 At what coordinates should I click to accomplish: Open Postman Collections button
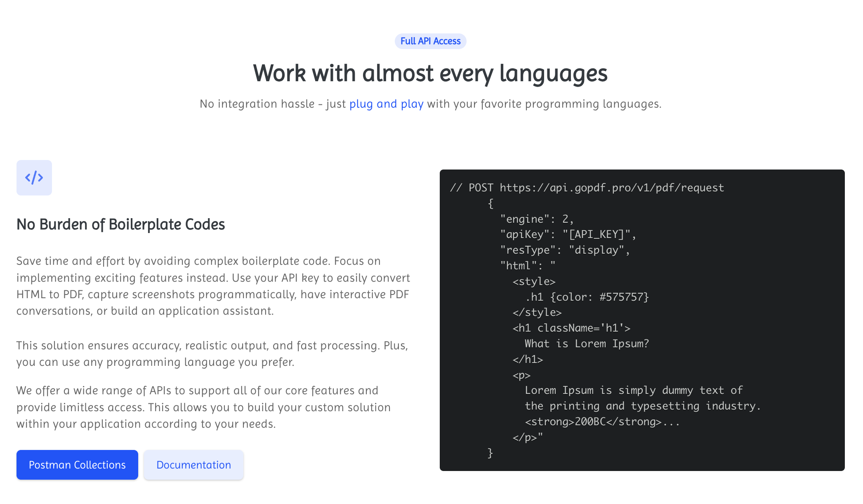pos(77,465)
